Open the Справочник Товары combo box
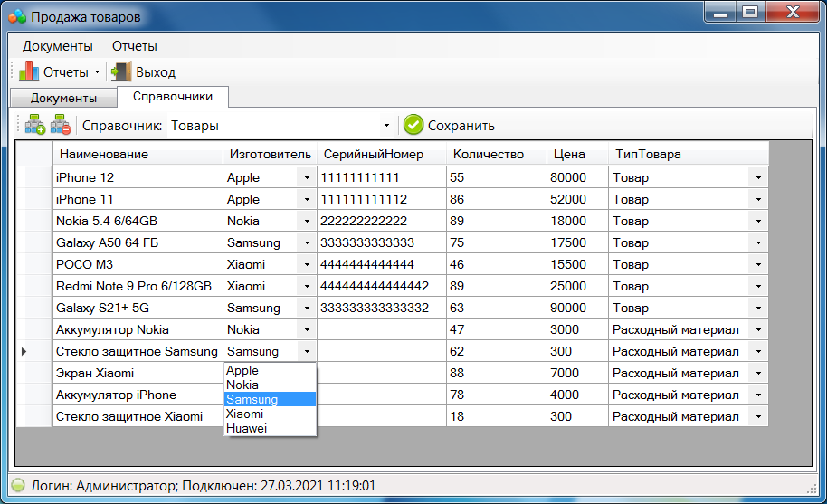The height and width of the screenshot is (504, 827). (280, 126)
